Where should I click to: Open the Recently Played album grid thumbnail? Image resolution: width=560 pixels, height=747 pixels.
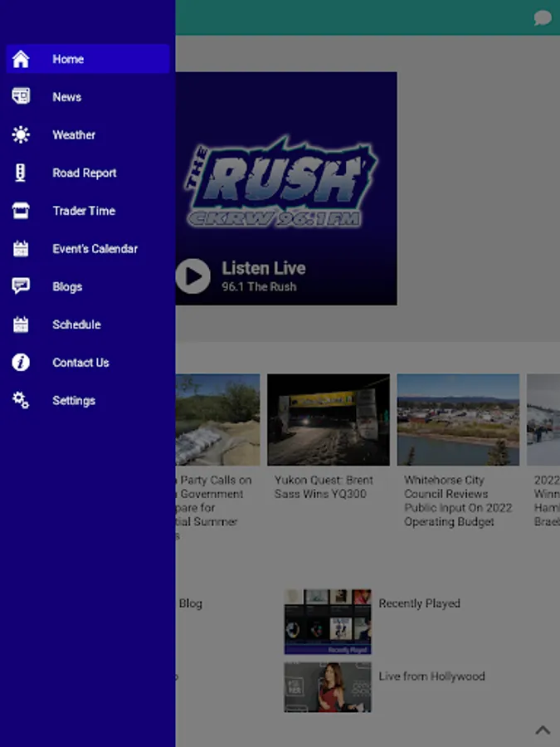[328, 622]
